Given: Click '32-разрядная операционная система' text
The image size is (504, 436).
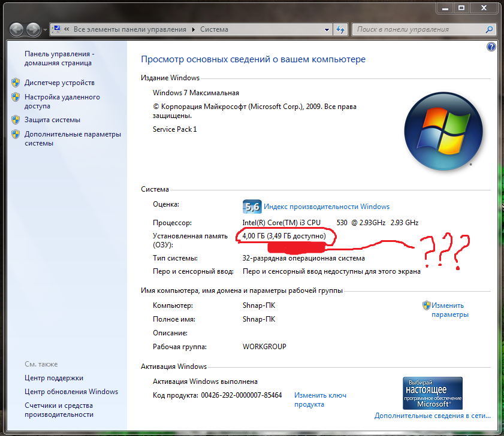Looking at the screenshot, I should pyautogui.click(x=303, y=258).
